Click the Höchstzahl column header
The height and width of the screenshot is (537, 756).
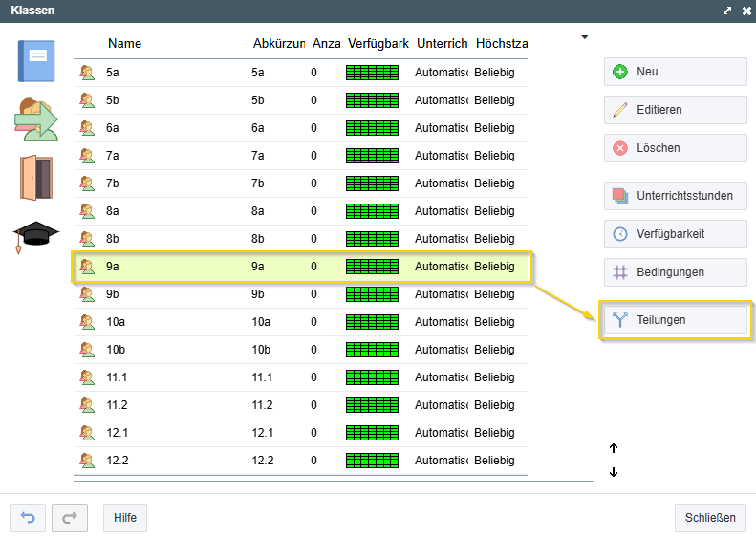click(x=502, y=43)
